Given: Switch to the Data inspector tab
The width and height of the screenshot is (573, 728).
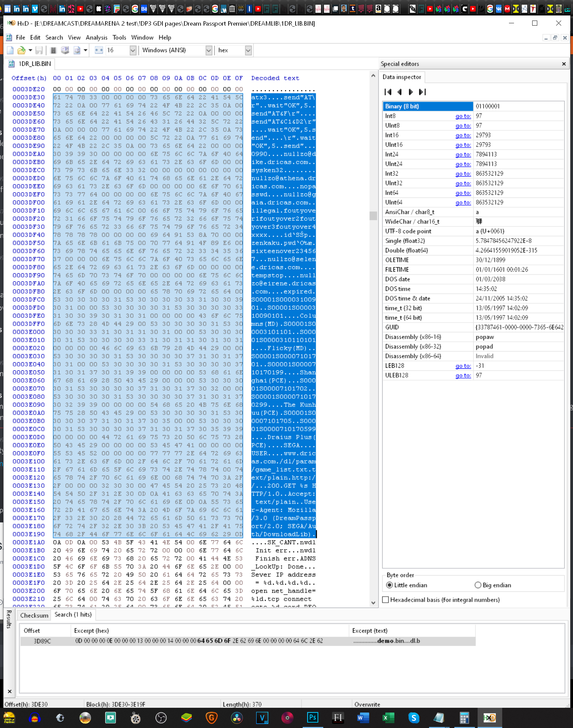Looking at the screenshot, I should (x=402, y=77).
